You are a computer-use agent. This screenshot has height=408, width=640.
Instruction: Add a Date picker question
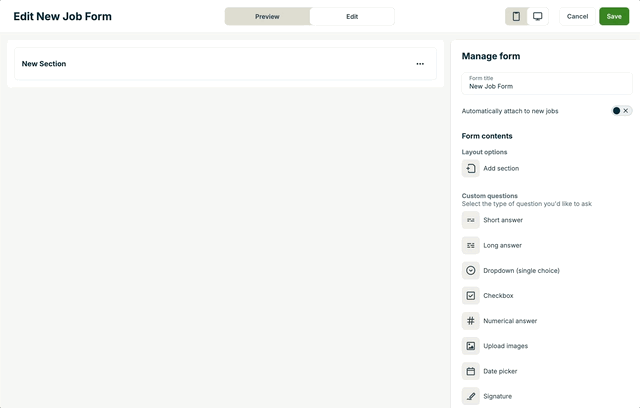(471, 371)
